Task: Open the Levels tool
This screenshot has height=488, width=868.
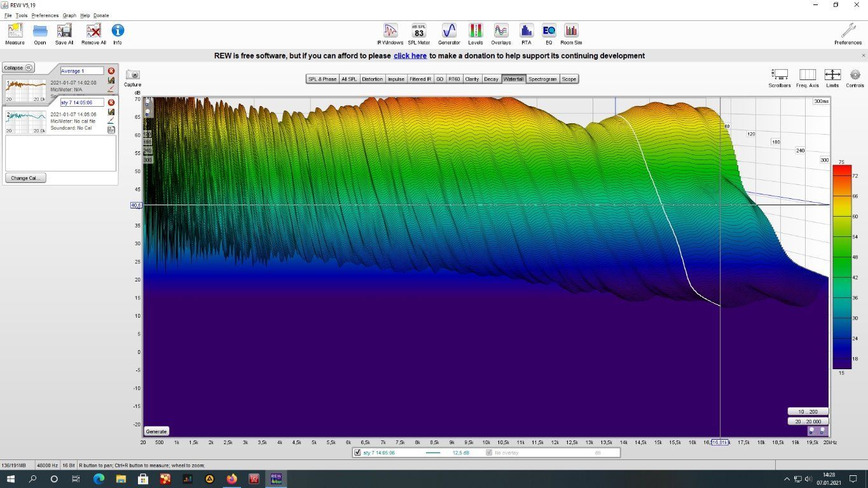Action: pyautogui.click(x=476, y=34)
